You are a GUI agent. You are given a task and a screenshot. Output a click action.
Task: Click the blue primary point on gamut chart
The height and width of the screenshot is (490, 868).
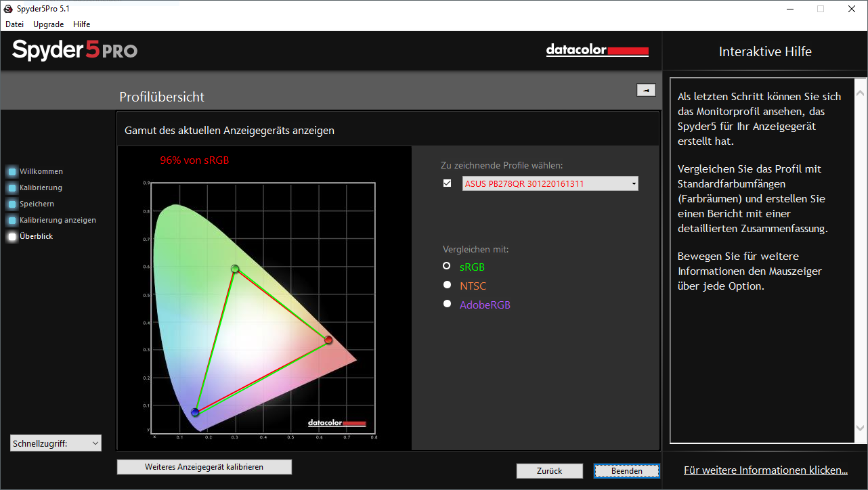click(195, 412)
